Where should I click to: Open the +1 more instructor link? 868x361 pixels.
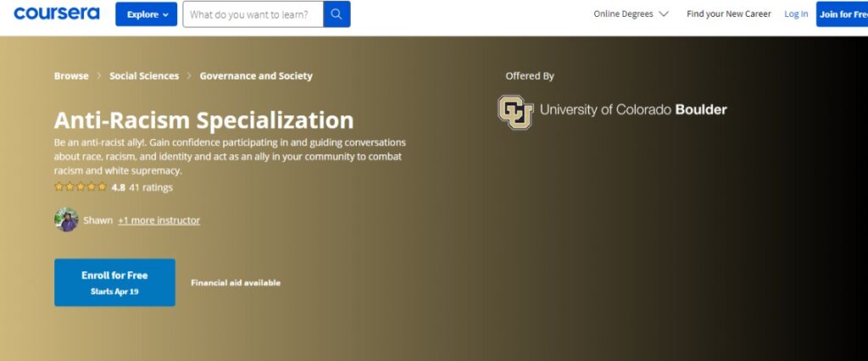159,220
